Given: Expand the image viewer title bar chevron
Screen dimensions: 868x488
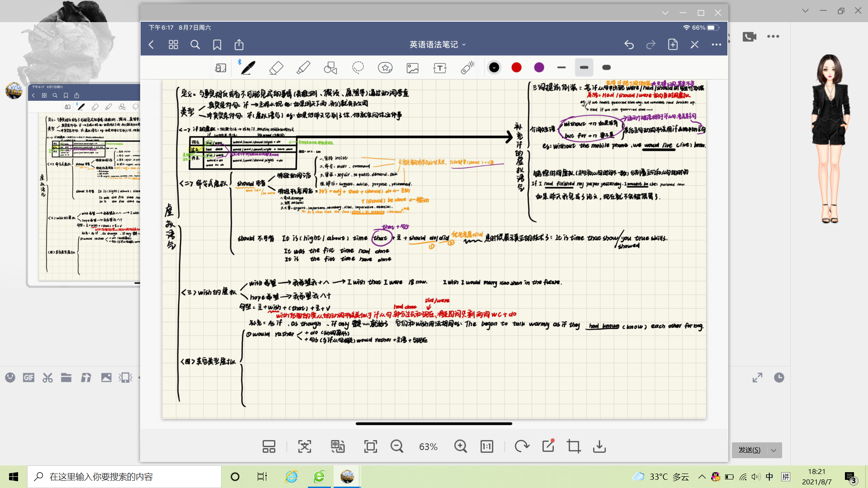Looking at the screenshot, I should click(x=665, y=13).
